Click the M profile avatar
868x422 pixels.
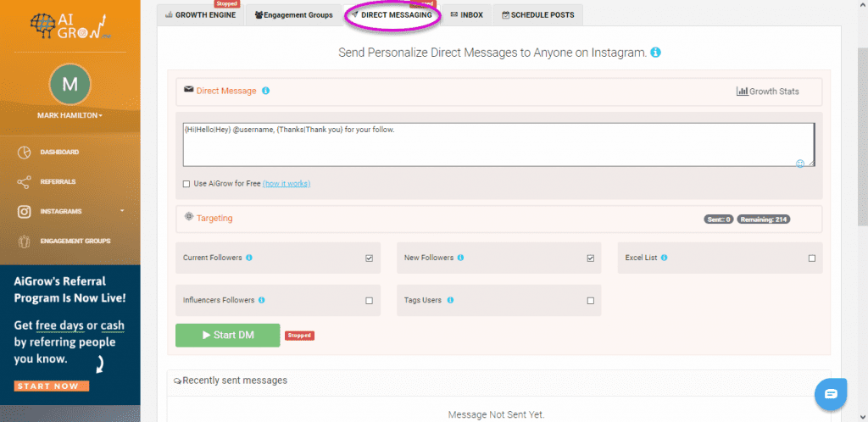[x=70, y=84]
